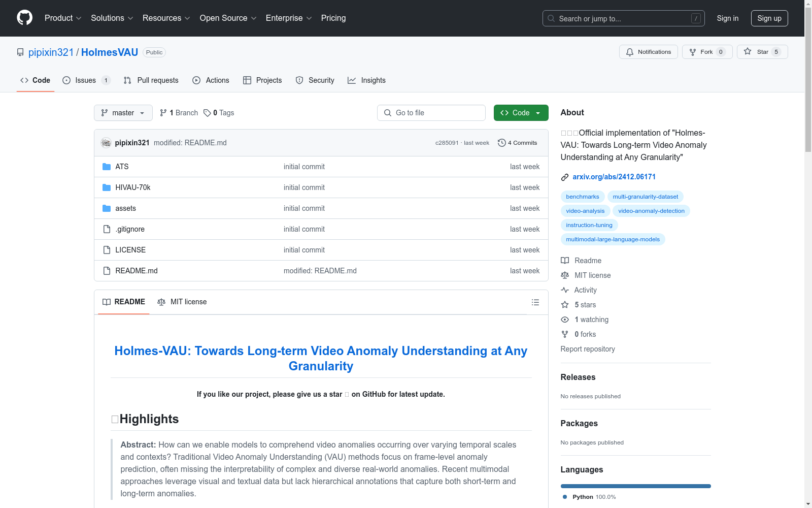This screenshot has height=508, width=812.
Task: Click the Holmes-VAU README title heading link
Action: [x=321, y=358]
